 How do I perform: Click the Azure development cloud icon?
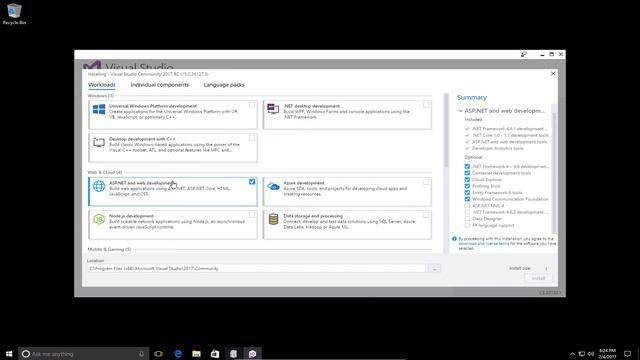(273, 187)
